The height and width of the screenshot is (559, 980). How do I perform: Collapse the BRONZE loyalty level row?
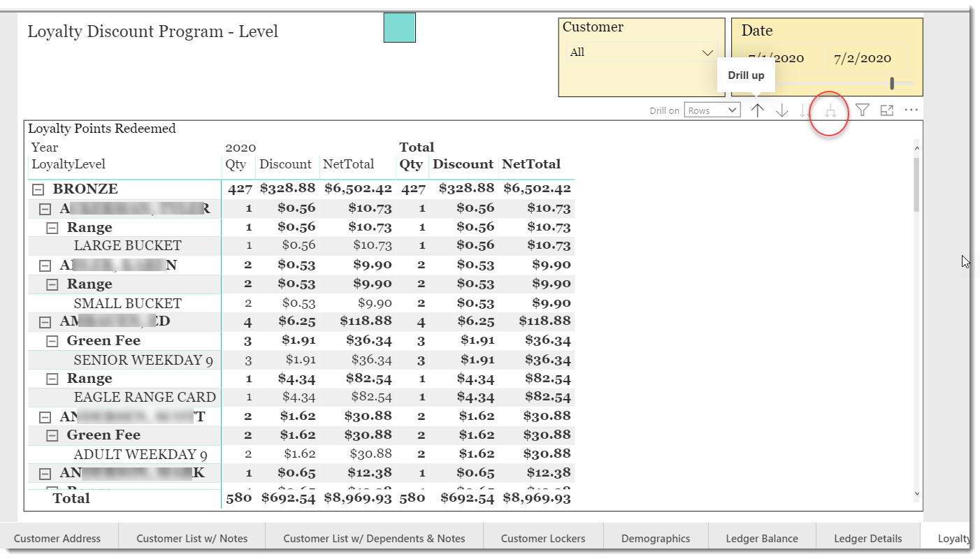(x=39, y=189)
